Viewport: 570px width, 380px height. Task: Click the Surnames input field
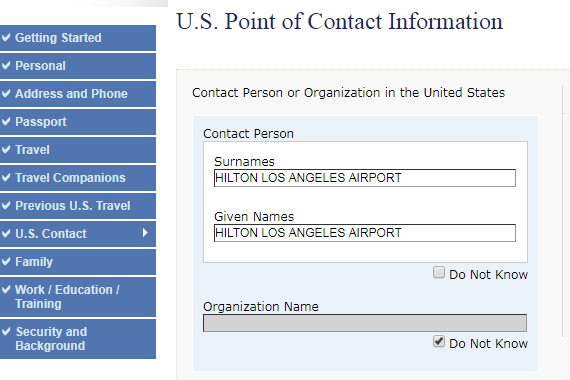coord(365,178)
